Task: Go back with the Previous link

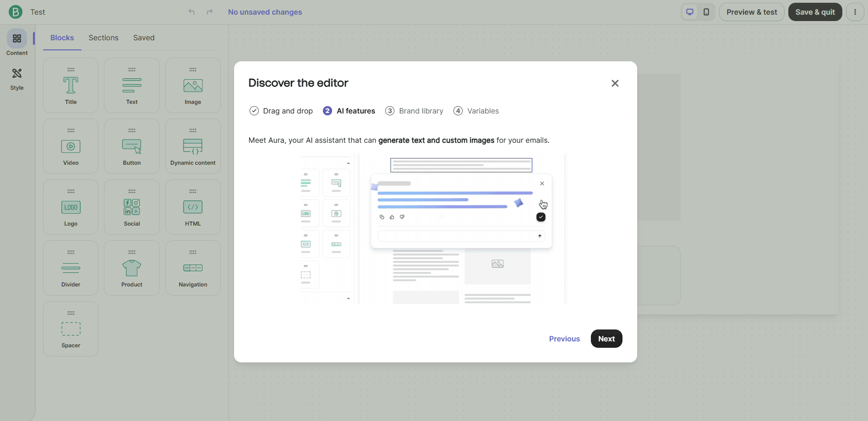Action: 564,339
